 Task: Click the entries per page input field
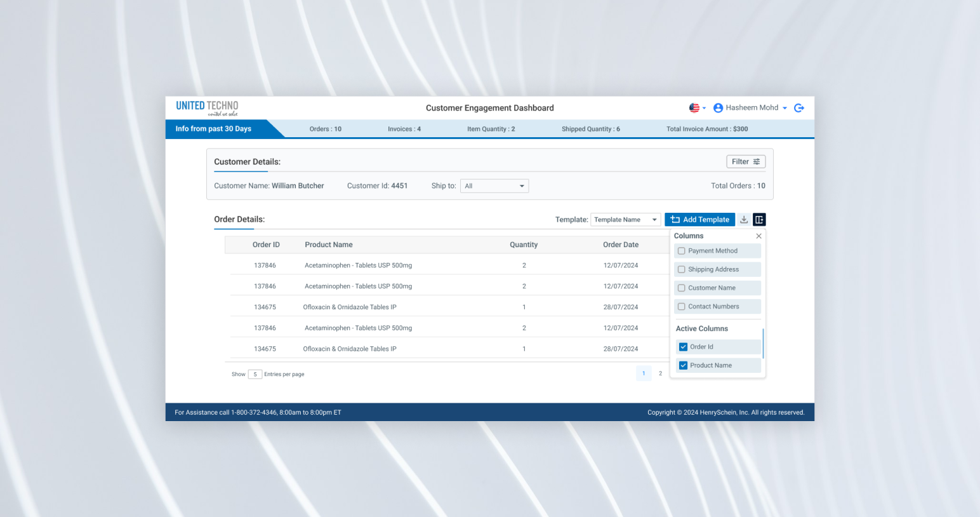pyautogui.click(x=255, y=374)
